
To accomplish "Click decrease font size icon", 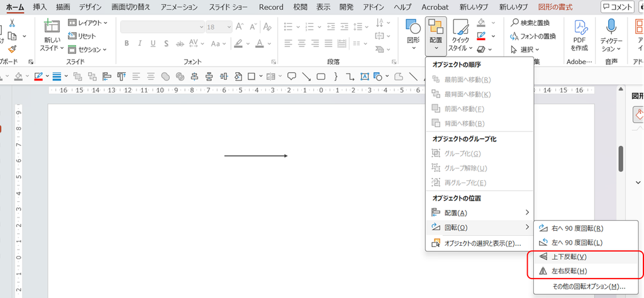I will point(253,27).
